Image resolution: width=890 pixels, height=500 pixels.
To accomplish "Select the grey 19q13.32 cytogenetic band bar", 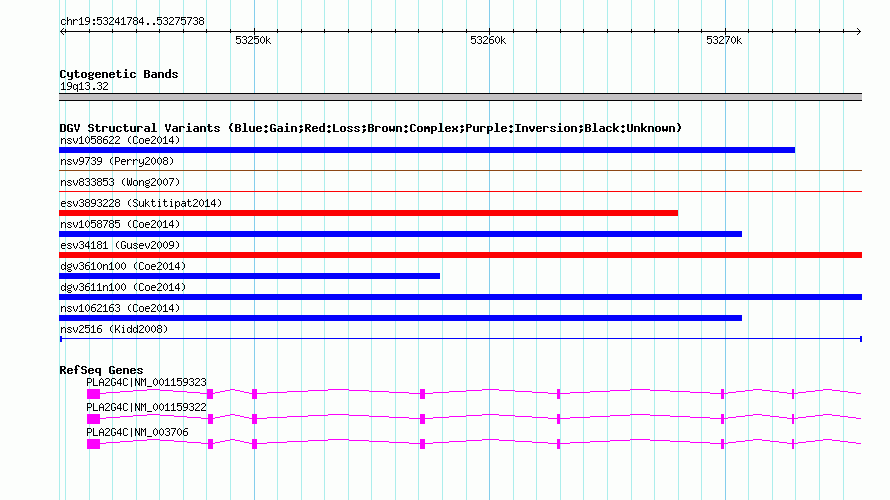I will (x=460, y=97).
